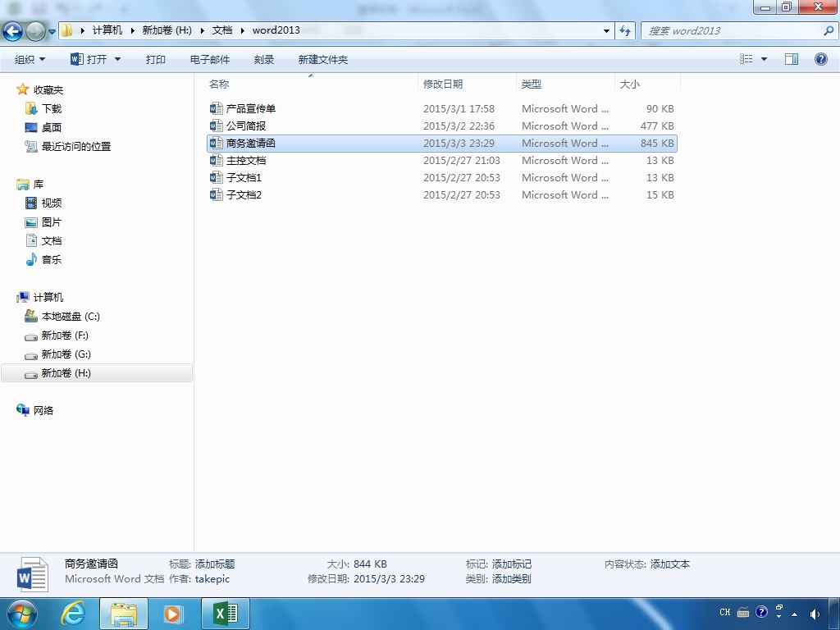This screenshot has height=630, width=840.
Task: Click 计算机 in the breadcrumb path
Action: point(107,30)
